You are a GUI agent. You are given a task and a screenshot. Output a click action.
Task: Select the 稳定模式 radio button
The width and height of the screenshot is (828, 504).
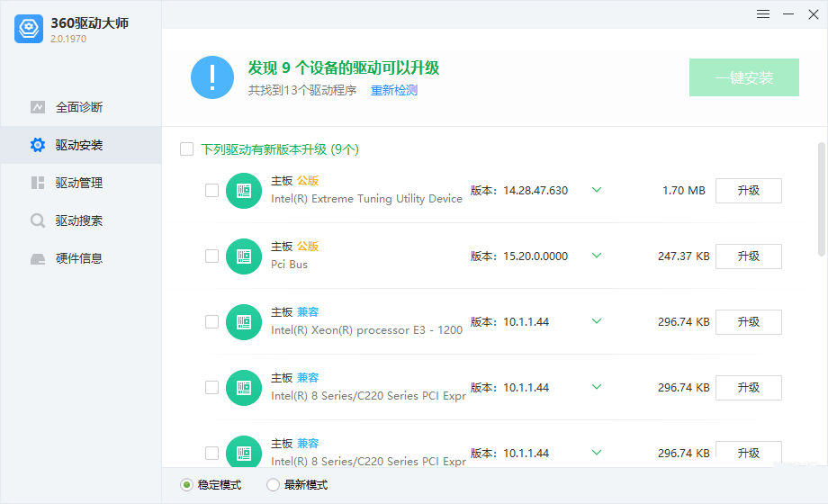[186, 484]
